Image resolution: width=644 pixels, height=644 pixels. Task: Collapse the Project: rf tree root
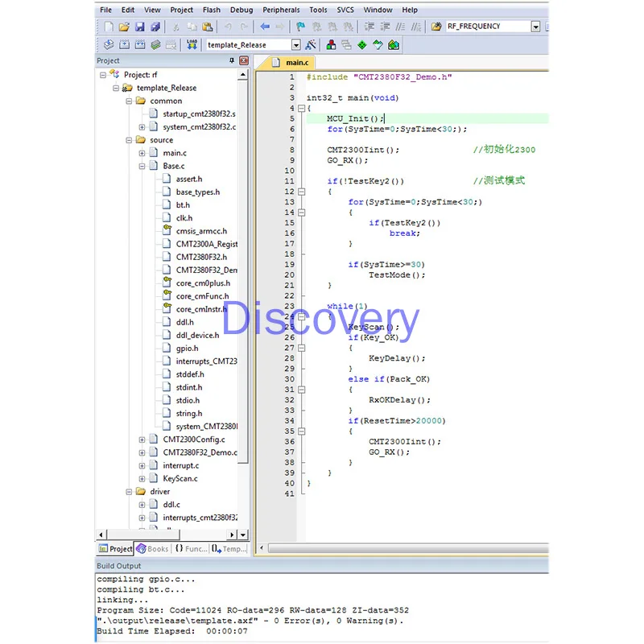pos(103,75)
